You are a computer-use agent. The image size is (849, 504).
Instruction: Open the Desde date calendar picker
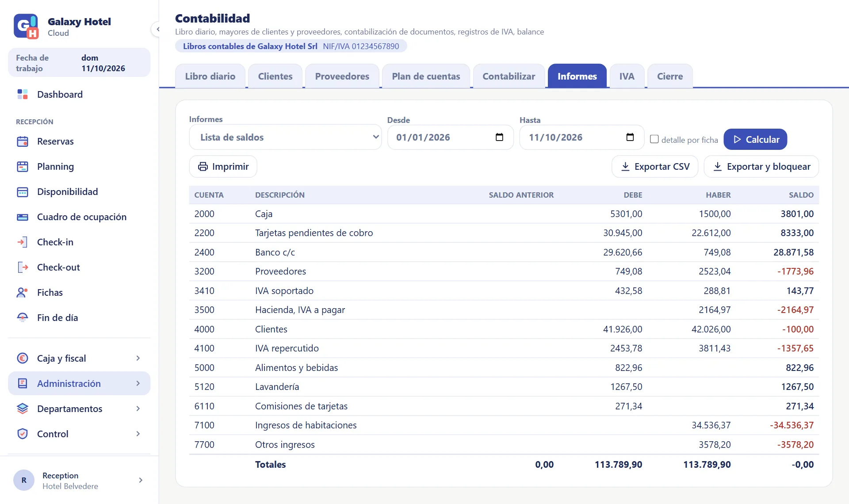pos(499,137)
